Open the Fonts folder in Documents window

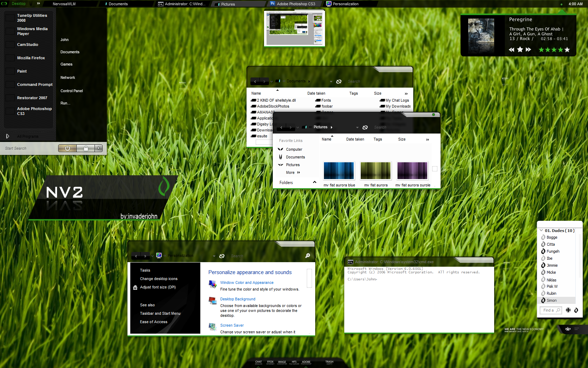tap(323, 100)
